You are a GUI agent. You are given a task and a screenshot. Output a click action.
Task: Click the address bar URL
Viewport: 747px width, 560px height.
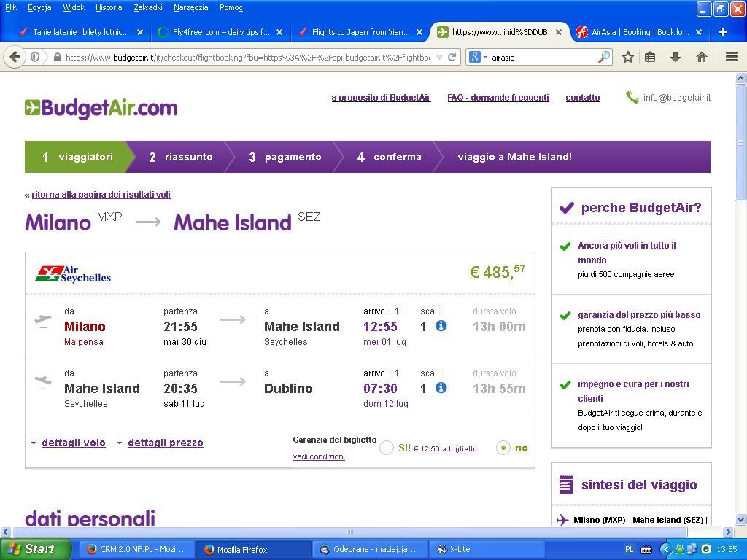point(248,57)
